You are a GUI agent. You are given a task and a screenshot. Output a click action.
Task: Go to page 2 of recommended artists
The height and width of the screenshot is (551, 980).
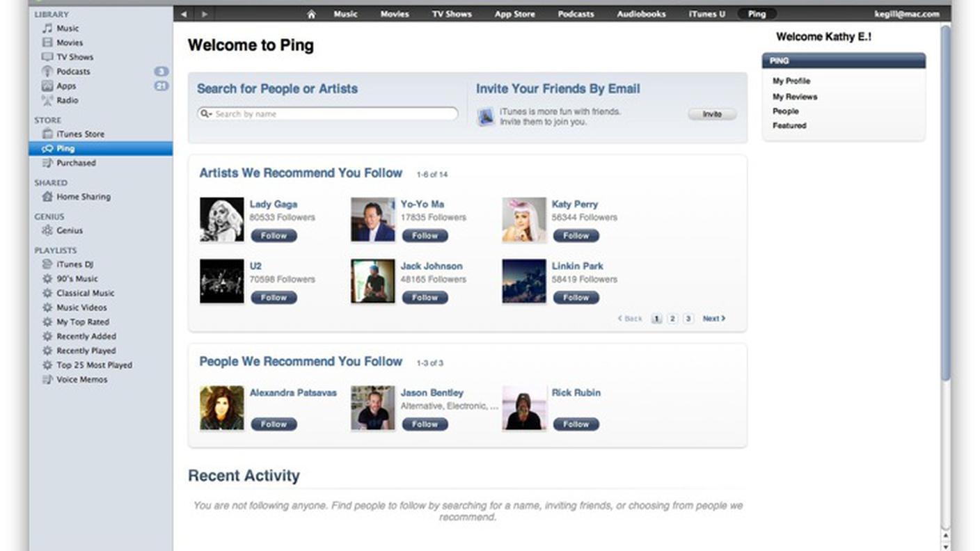click(672, 319)
